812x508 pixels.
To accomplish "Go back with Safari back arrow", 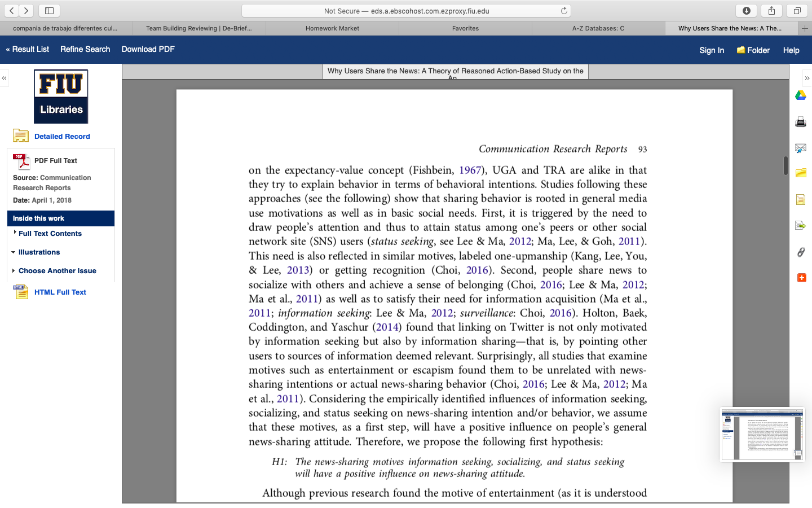I will click(x=11, y=11).
